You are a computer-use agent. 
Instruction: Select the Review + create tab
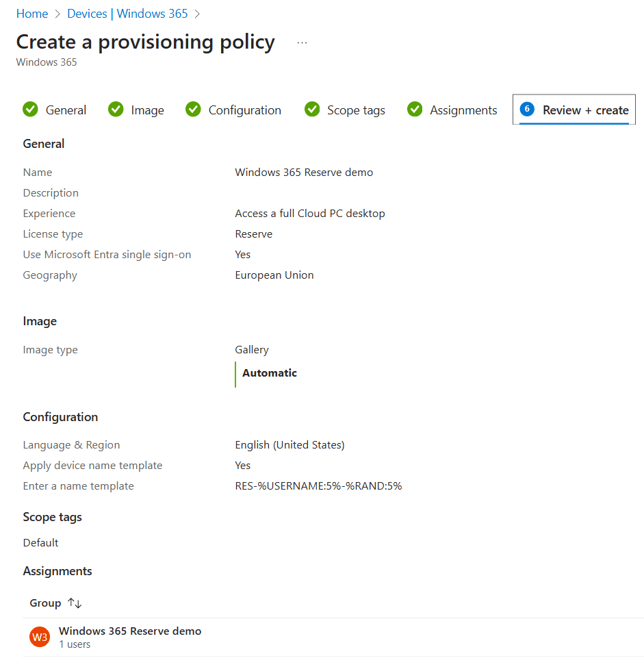585,110
